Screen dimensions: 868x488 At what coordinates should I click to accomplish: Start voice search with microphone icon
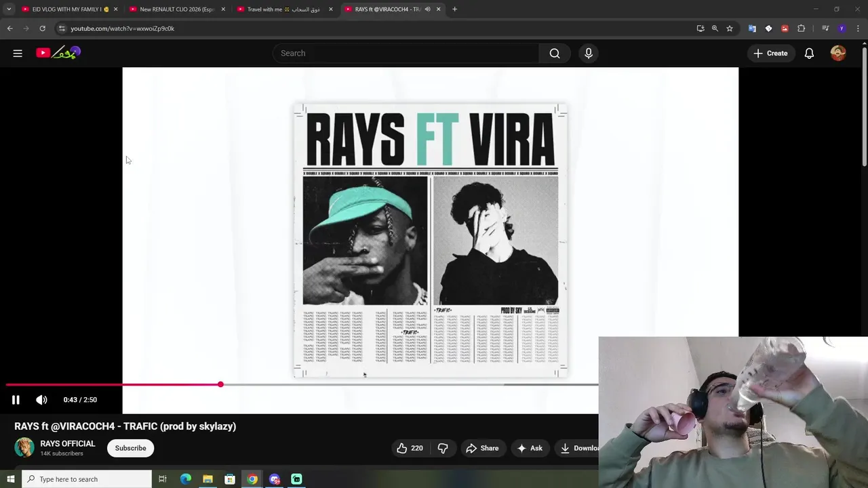[x=589, y=53]
